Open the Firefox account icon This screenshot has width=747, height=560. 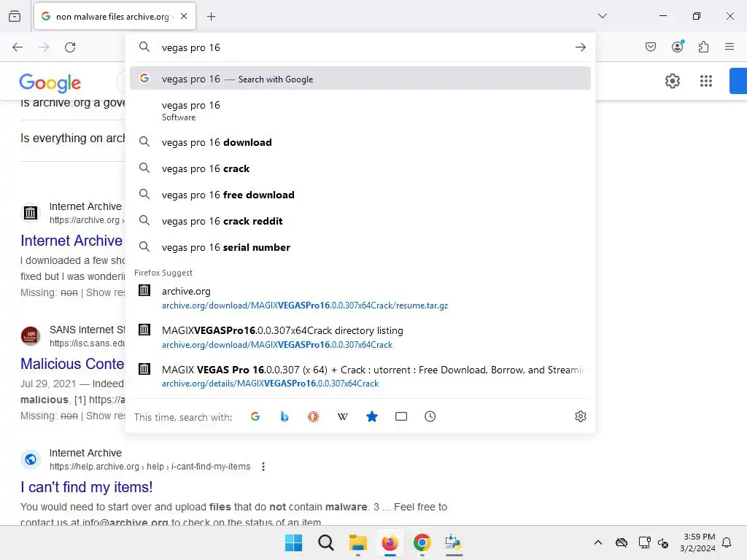click(677, 47)
